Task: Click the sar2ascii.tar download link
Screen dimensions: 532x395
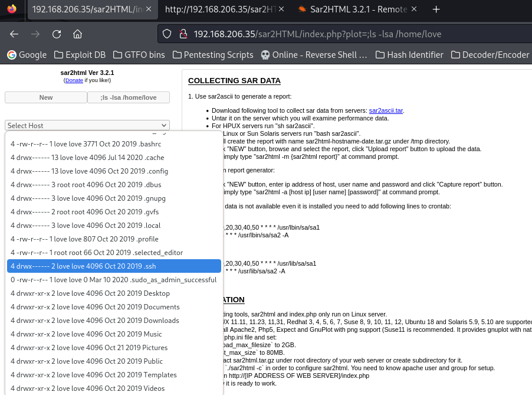Action: 386,110
